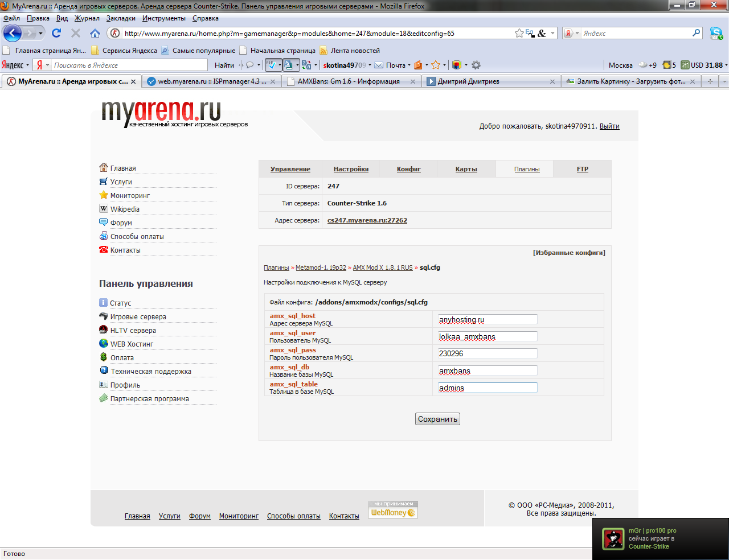Click the WEB Хостинг globe icon
The height and width of the screenshot is (560, 729).
[103, 343]
